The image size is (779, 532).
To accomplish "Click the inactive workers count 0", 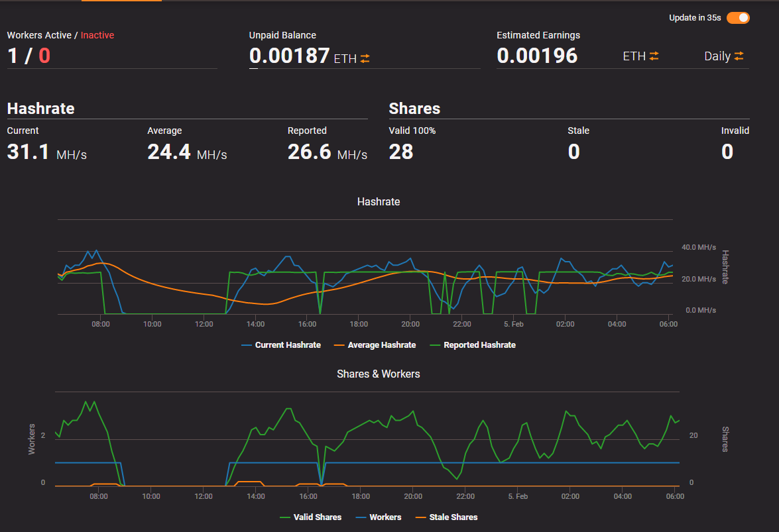I will click(44, 56).
